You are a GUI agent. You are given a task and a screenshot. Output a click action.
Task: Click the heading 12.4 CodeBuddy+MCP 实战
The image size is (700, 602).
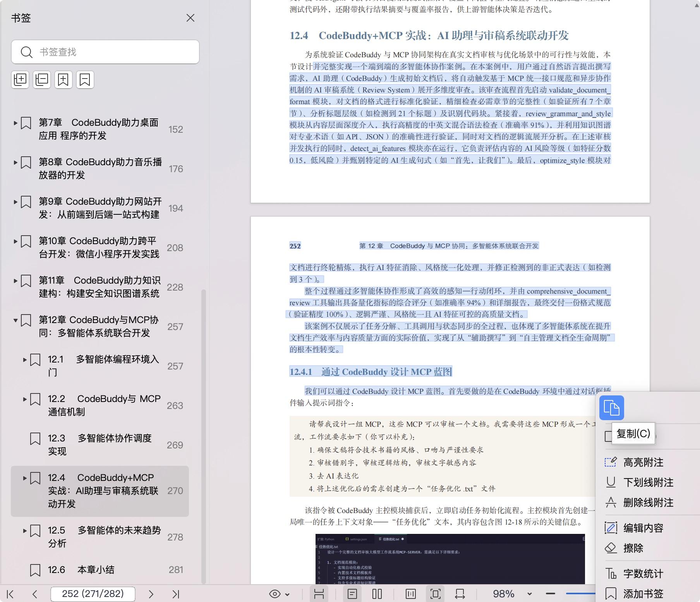click(x=429, y=36)
